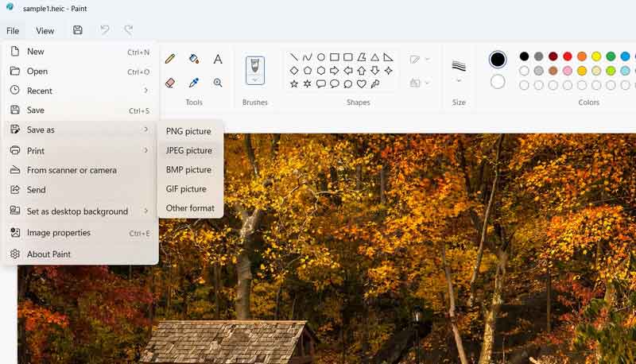Select the red color swatch

[568, 56]
